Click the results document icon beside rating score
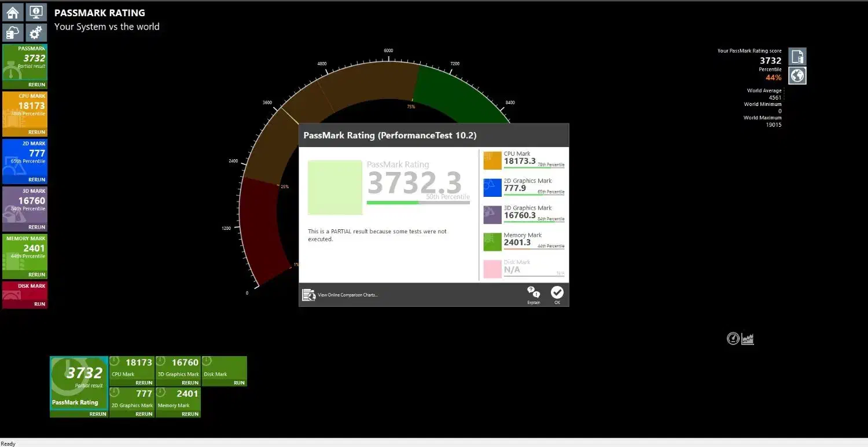 [797, 56]
